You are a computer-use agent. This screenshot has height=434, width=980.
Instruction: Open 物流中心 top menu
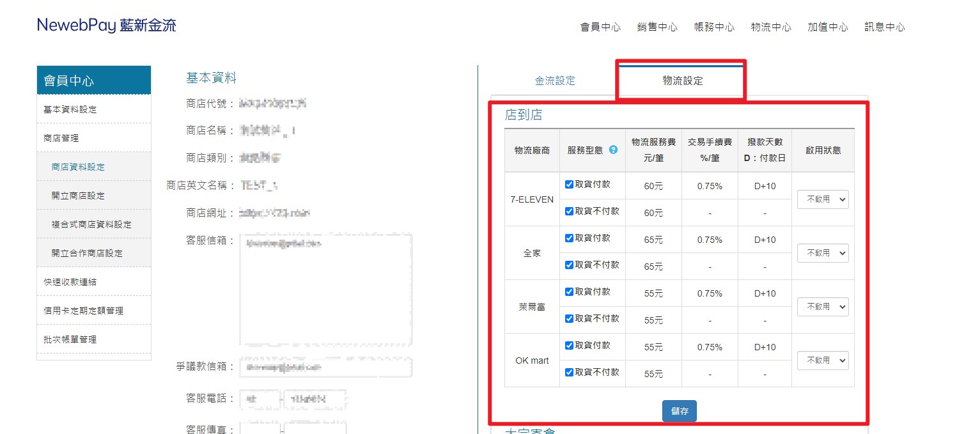click(x=771, y=27)
